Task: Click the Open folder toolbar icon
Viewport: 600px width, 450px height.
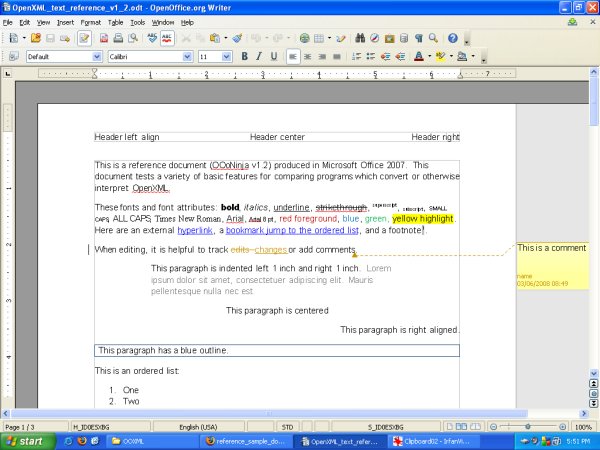Action: [36, 38]
